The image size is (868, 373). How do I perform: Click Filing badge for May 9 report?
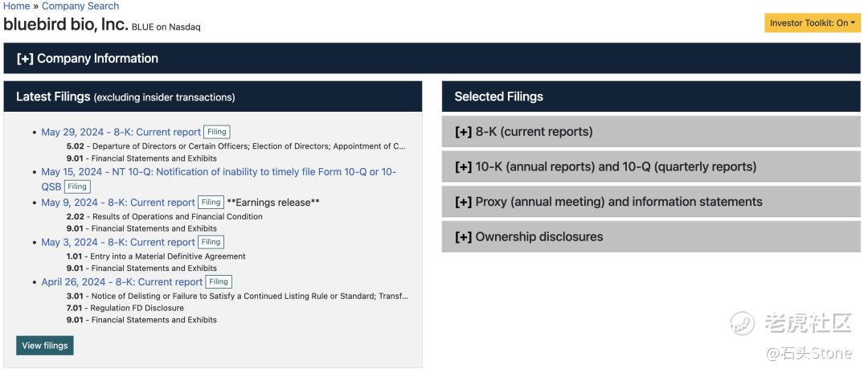pos(211,203)
